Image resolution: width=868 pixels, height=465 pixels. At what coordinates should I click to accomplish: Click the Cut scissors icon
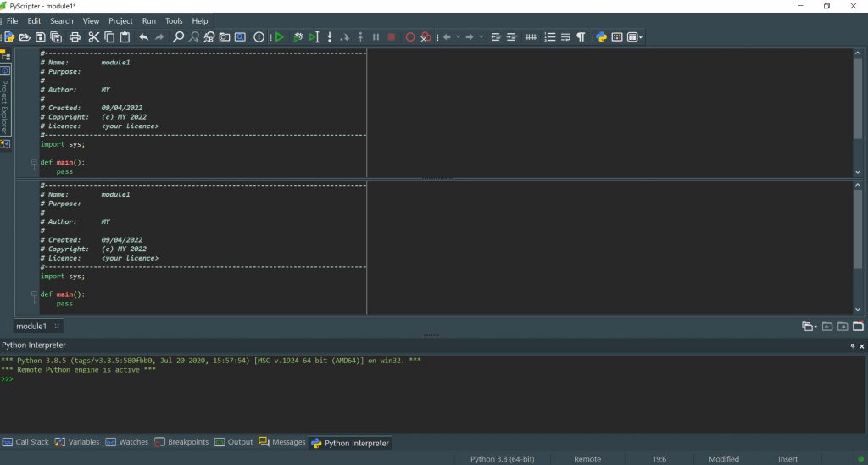pyautogui.click(x=93, y=37)
